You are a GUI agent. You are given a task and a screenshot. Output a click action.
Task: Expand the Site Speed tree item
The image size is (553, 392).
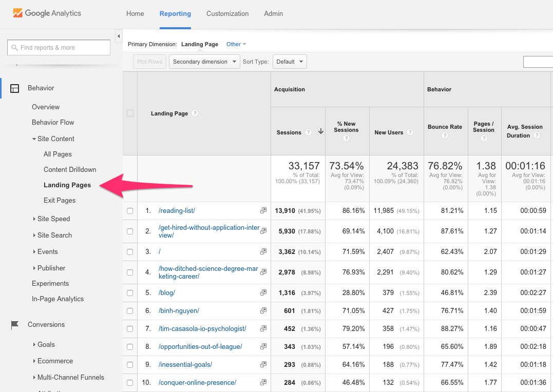[x=53, y=219]
